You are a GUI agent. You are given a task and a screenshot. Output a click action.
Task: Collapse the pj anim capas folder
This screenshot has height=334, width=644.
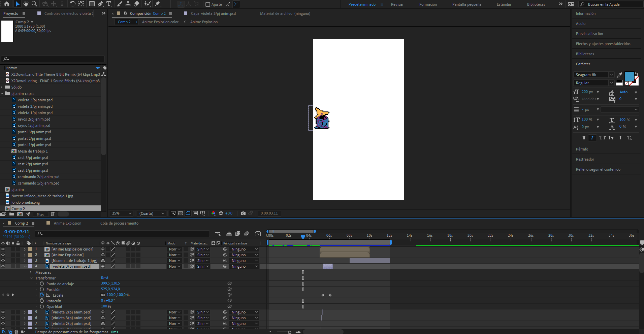[2, 94]
